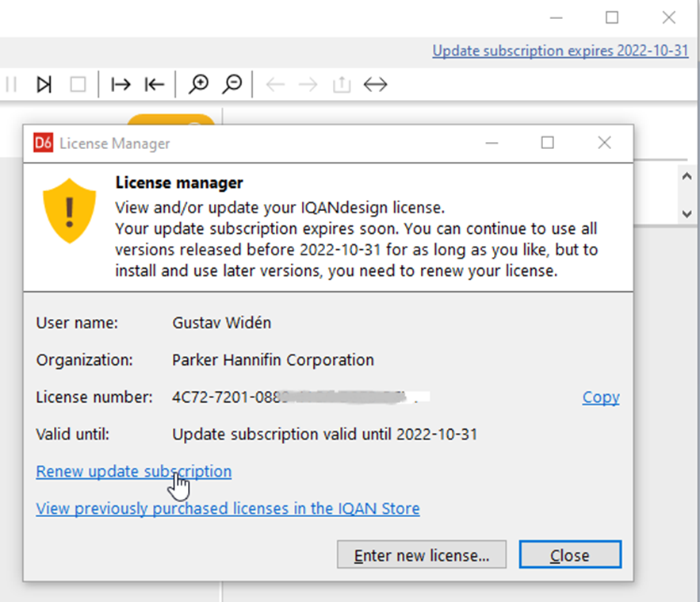Click the 'License manager' bold heading

tap(179, 182)
